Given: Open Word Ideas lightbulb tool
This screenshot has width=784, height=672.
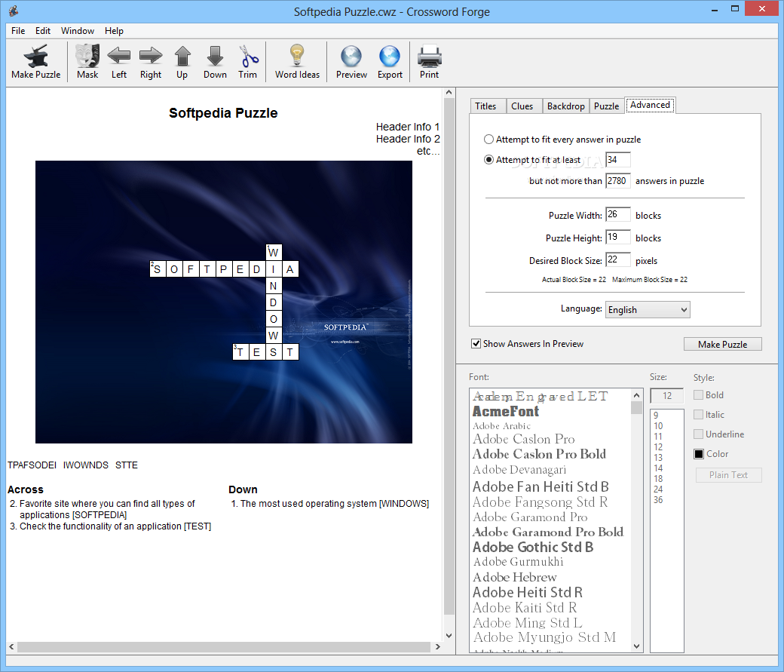Looking at the screenshot, I should click(297, 62).
